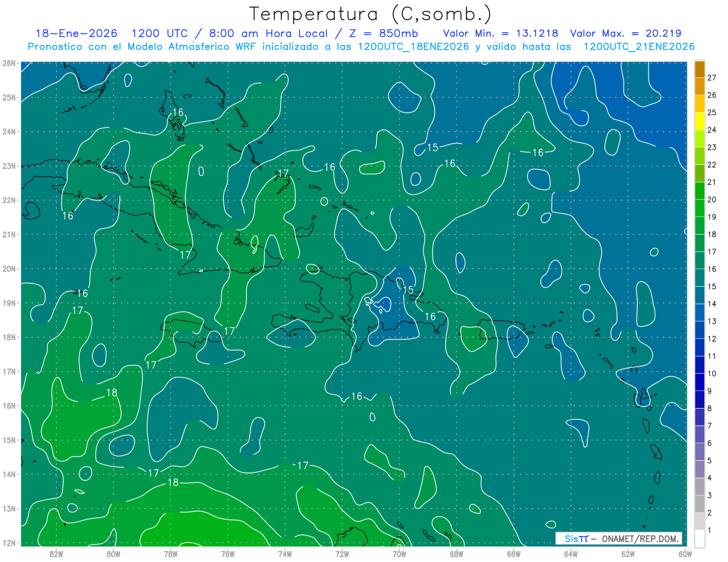Click the 'Z = 850mb' level label
The height and width of the screenshot is (562, 728).
384,33
